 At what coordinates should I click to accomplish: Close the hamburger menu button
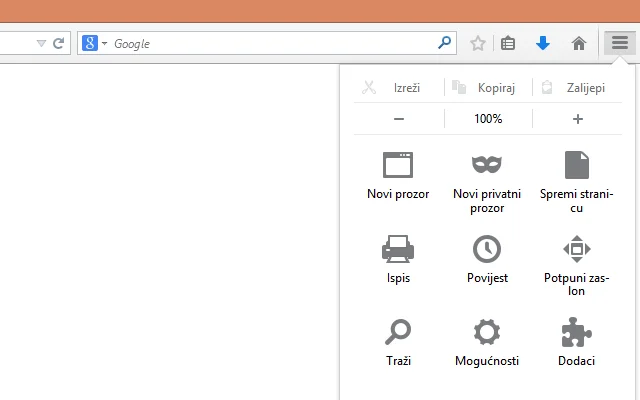(x=620, y=43)
